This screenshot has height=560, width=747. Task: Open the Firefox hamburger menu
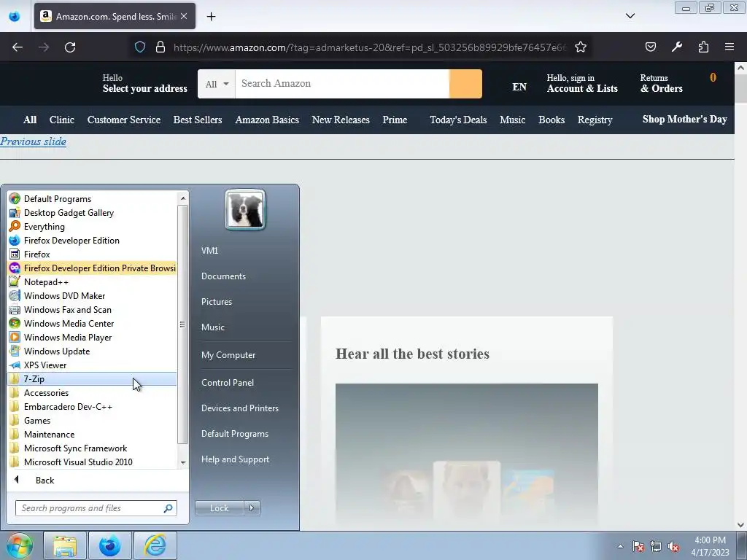pyautogui.click(x=729, y=47)
